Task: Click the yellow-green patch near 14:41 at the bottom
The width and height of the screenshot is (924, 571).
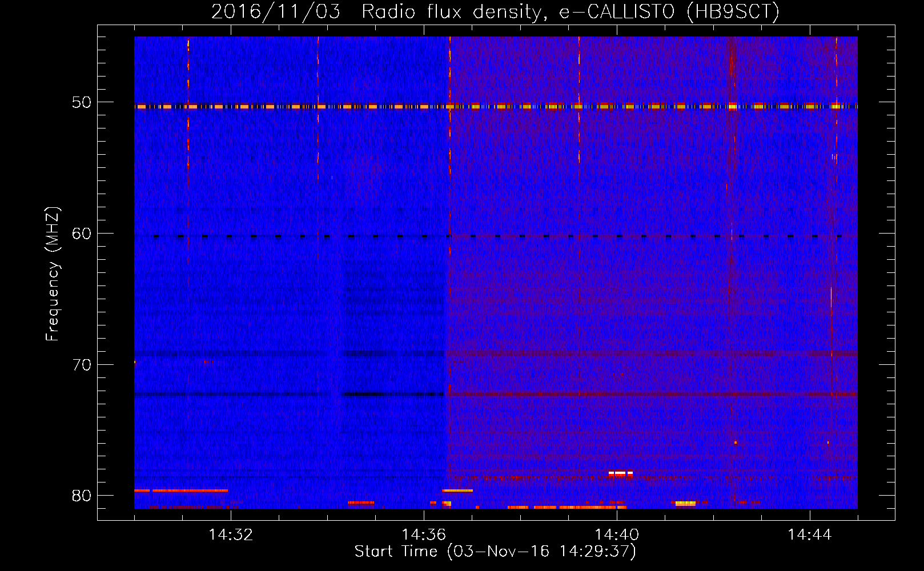Action: coord(685,504)
